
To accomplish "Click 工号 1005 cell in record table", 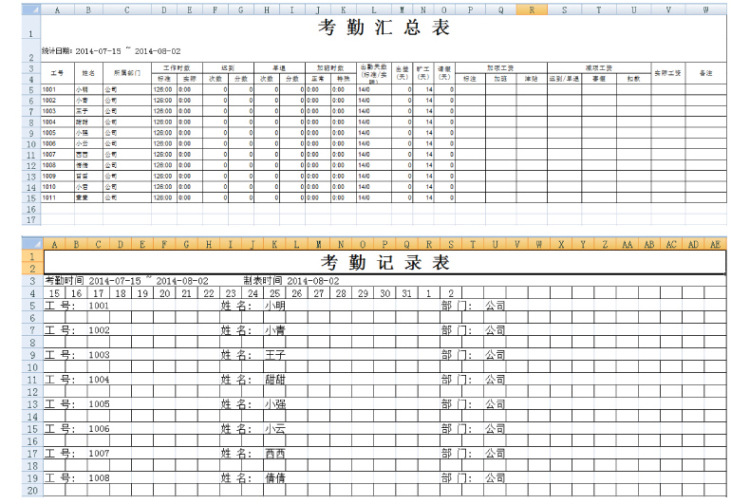I will coord(99,405).
